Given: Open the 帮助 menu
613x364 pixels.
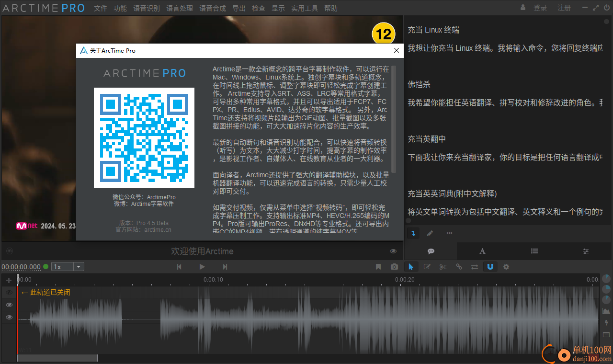Looking at the screenshot, I should pyautogui.click(x=331, y=8).
